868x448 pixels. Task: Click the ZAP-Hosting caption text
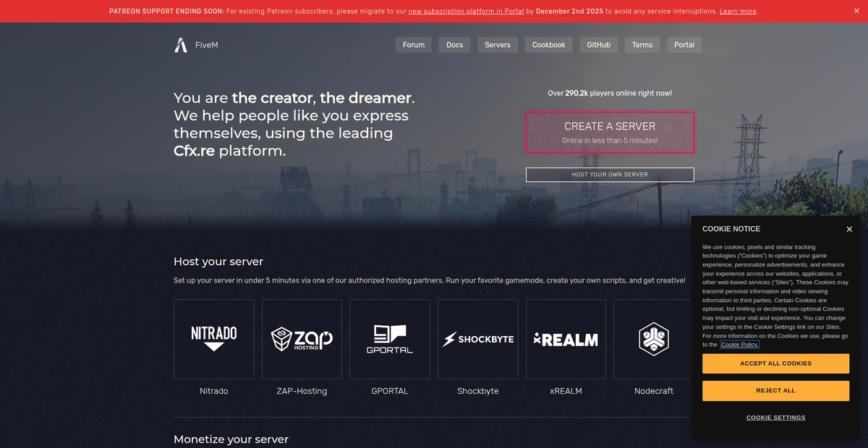302,391
